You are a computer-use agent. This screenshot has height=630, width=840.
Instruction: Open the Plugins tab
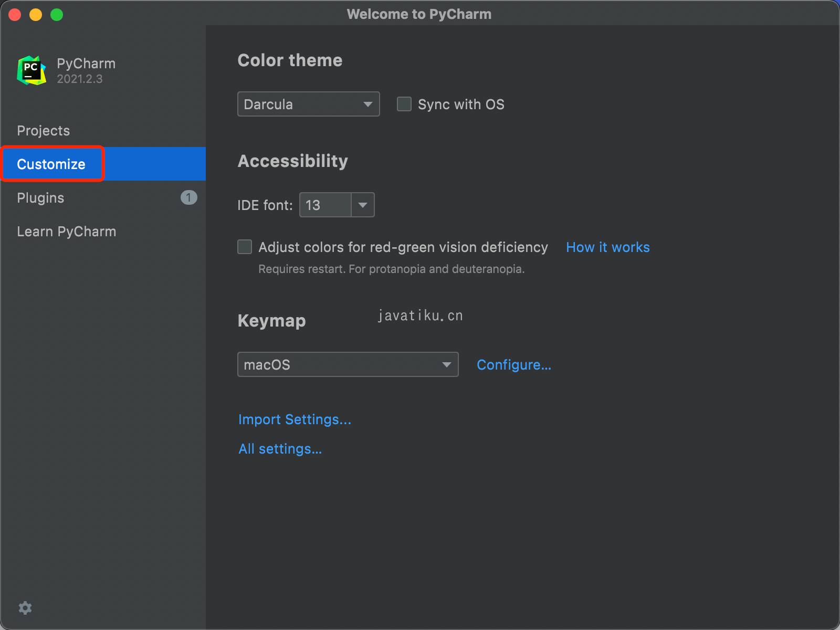click(103, 197)
